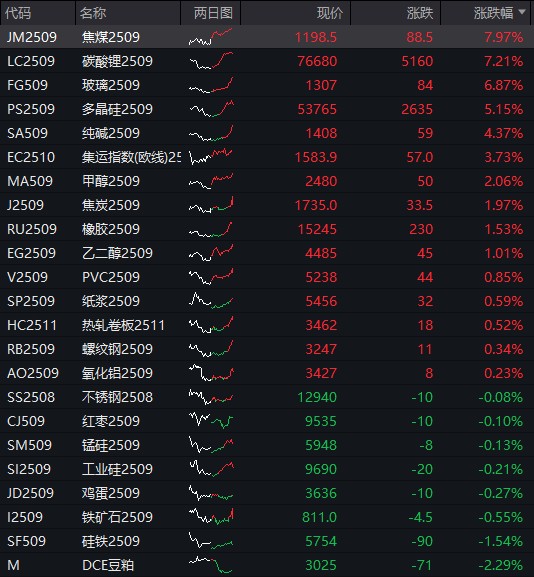Screen dimensions: 534x577
Task: Open the 焦煤2509 two-day mini chart
Action: point(211,37)
